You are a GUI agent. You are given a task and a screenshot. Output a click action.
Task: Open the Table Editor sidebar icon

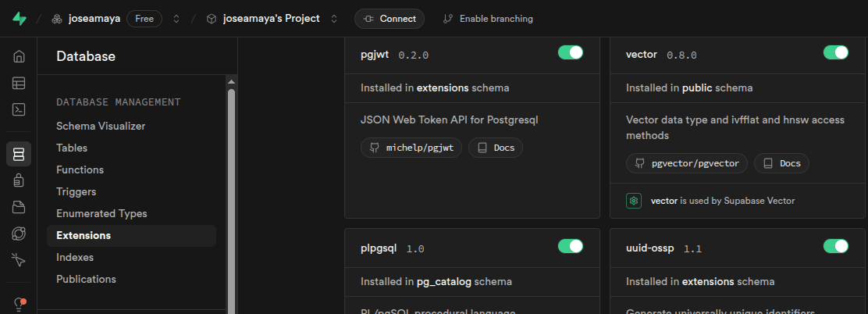[19, 83]
